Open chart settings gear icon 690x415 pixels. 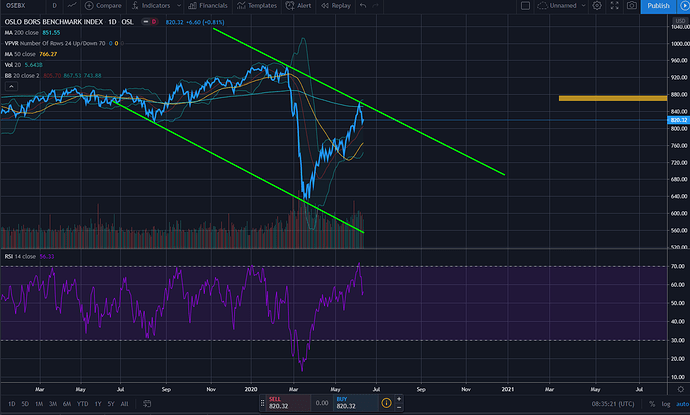pos(597,6)
